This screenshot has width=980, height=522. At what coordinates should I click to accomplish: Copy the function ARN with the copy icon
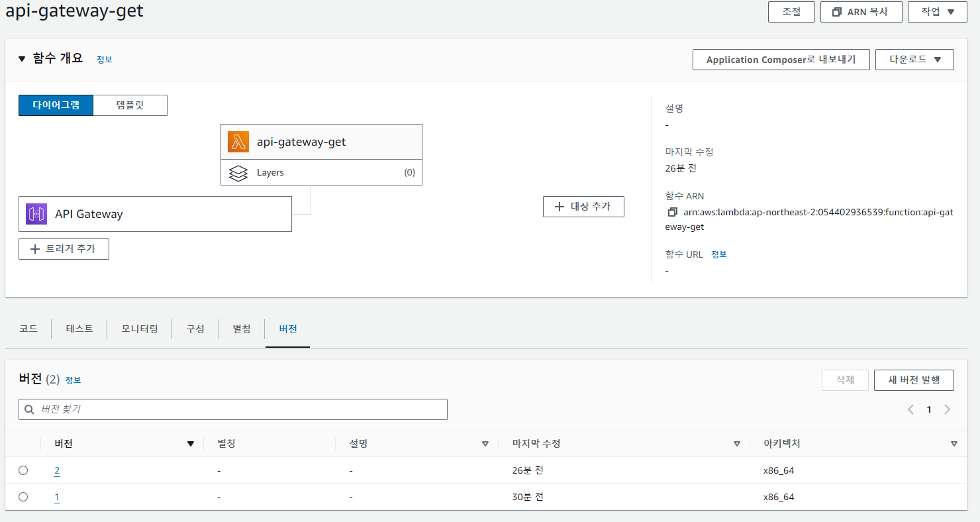[673, 212]
